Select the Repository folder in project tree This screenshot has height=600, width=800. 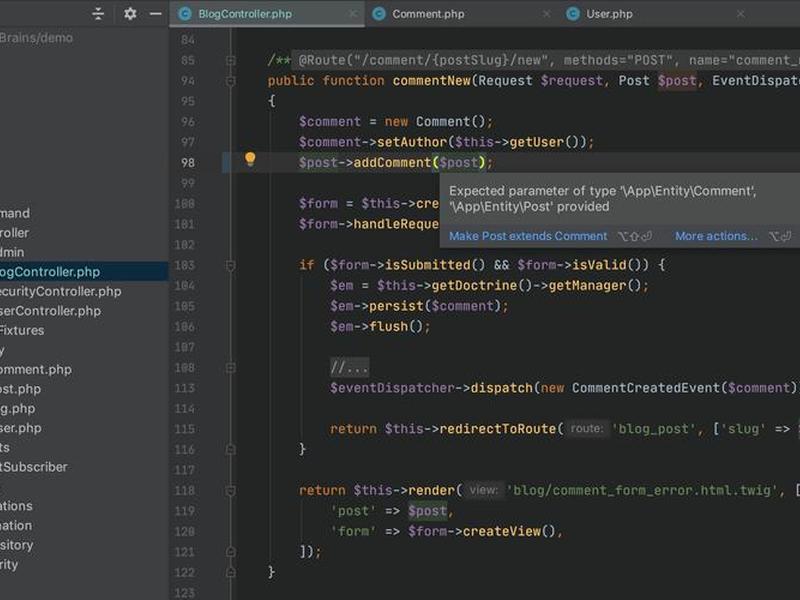(x=17, y=545)
